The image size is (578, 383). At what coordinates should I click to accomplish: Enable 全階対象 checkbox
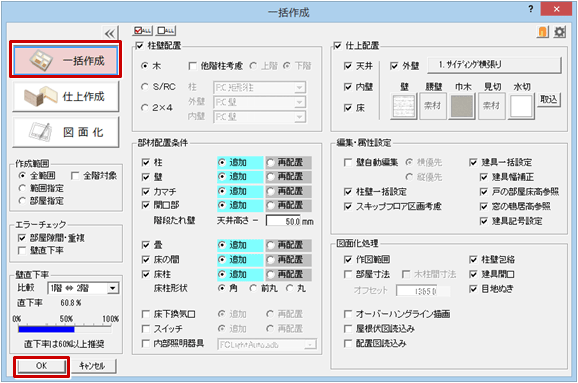[x=75, y=176]
